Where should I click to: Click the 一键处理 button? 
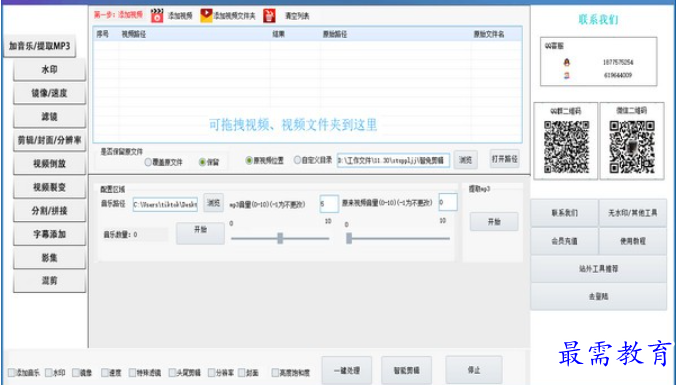tap(347, 370)
